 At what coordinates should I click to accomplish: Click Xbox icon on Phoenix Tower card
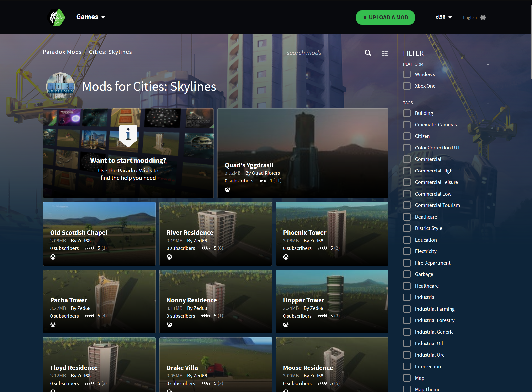(286, 257)
